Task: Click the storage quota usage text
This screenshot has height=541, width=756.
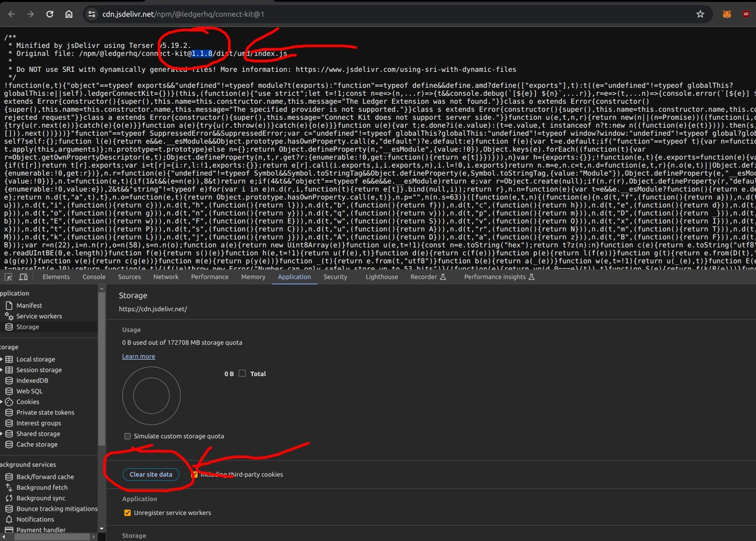Action: 182,343
